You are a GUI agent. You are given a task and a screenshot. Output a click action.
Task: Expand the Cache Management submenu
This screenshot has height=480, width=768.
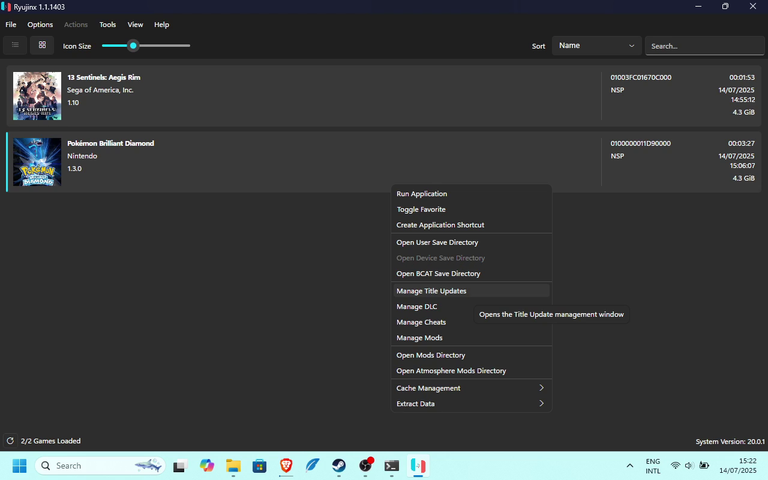(471, 388)
